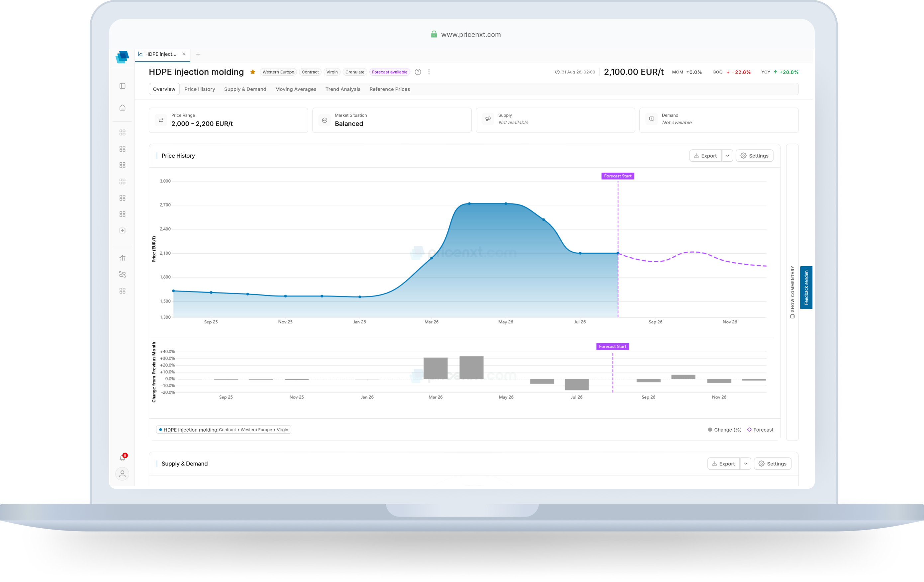Click the help question-mark icon
The height and width of the screenshot is (582, 924).
point(418,72)
